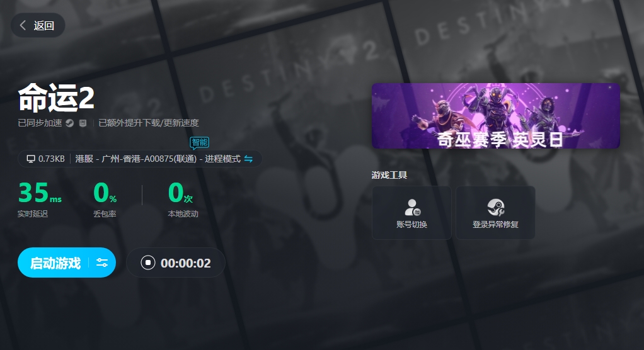The image size is (644, 350).
Task: Stop acceleration with the stop icon
Action: pos(148,262)
